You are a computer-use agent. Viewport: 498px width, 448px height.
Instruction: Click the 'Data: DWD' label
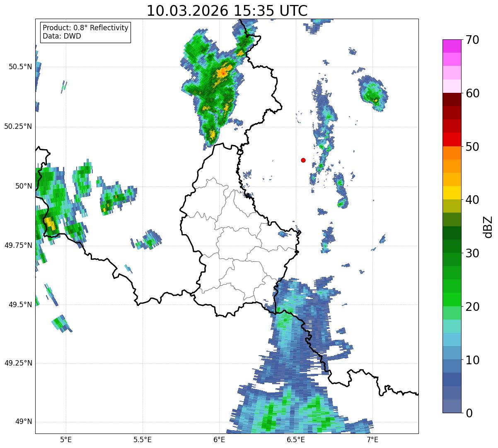[x=62, y=36]
